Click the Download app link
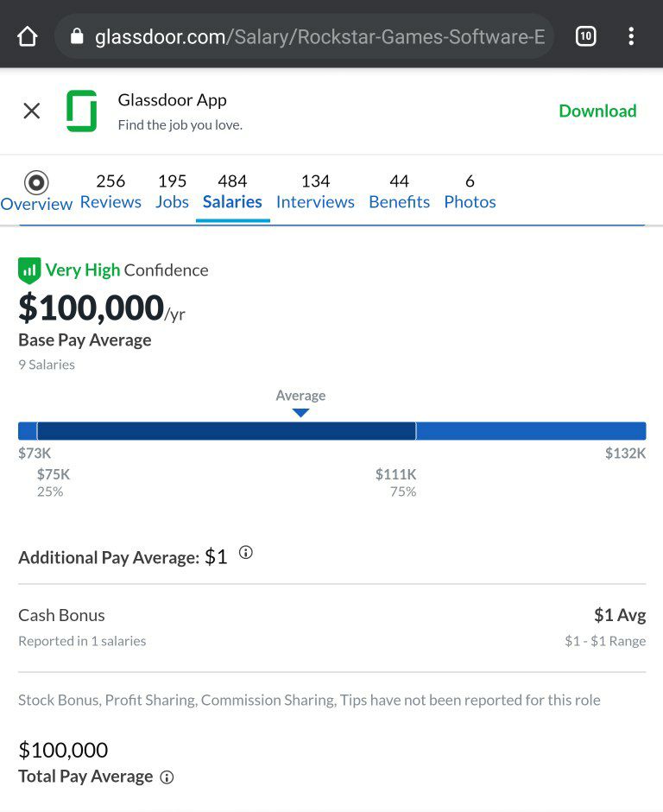 (x=597, y=111)
